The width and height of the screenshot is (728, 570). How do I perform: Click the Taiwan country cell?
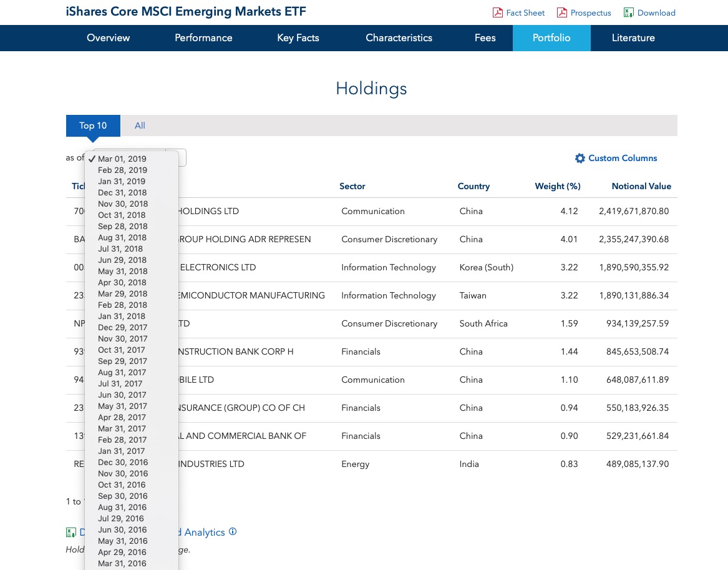(x=473, y=295)
